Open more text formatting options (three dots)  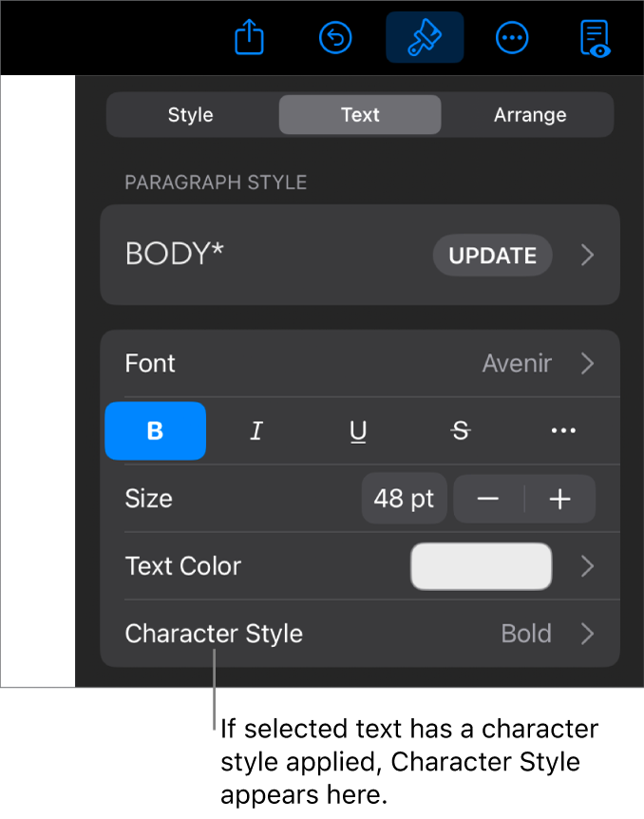tap(563, 431)
